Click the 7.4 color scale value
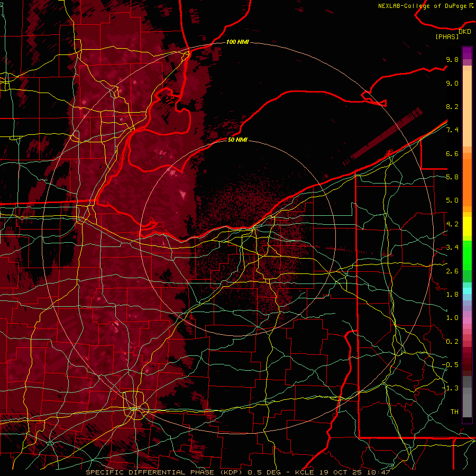 tap(452, 130)
